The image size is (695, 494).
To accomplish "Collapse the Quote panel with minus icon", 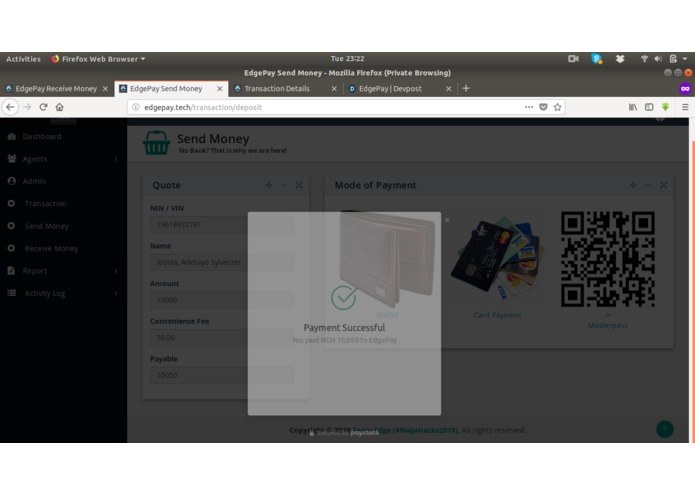I will [x=284, y=185].
